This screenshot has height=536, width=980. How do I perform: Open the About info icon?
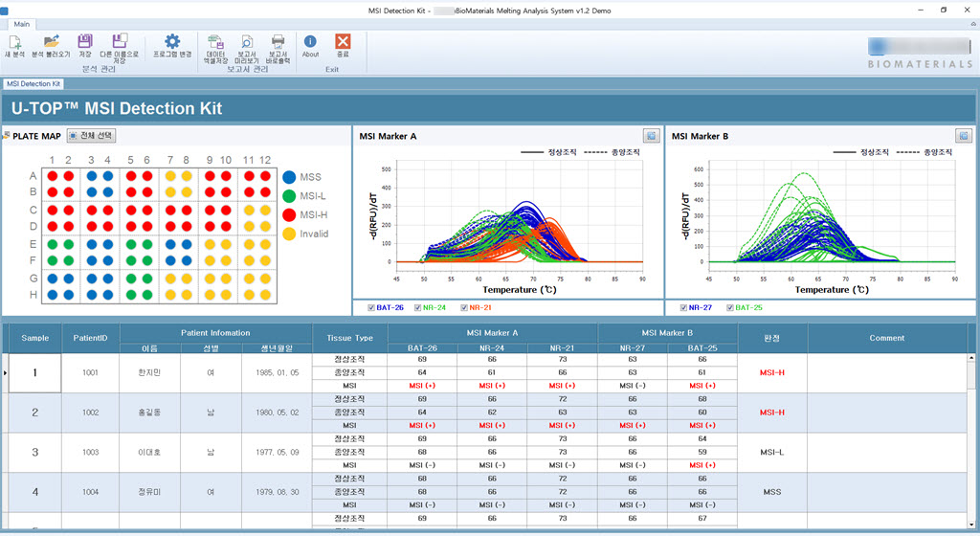point(310,46)
